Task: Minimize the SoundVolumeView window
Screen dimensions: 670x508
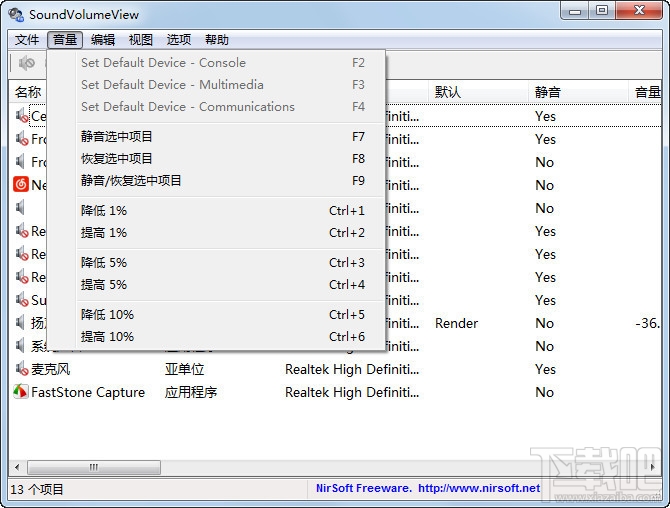Action: point(575,11)
